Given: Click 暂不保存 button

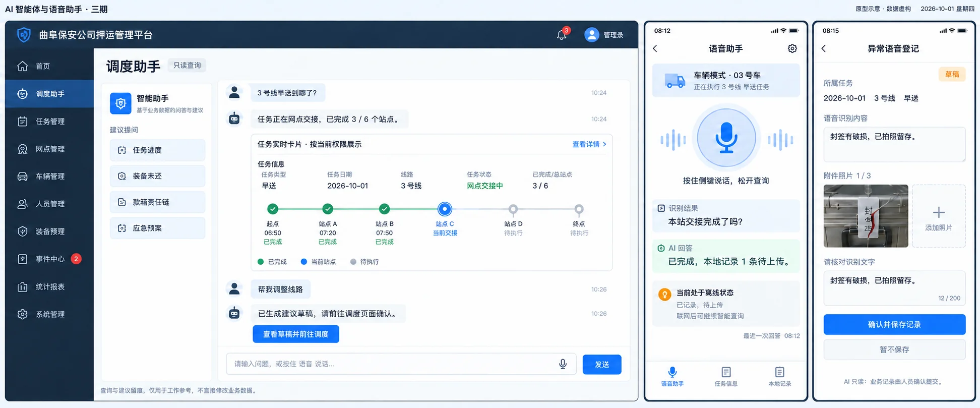Looking at the screenshot, I should coord(894,349).
